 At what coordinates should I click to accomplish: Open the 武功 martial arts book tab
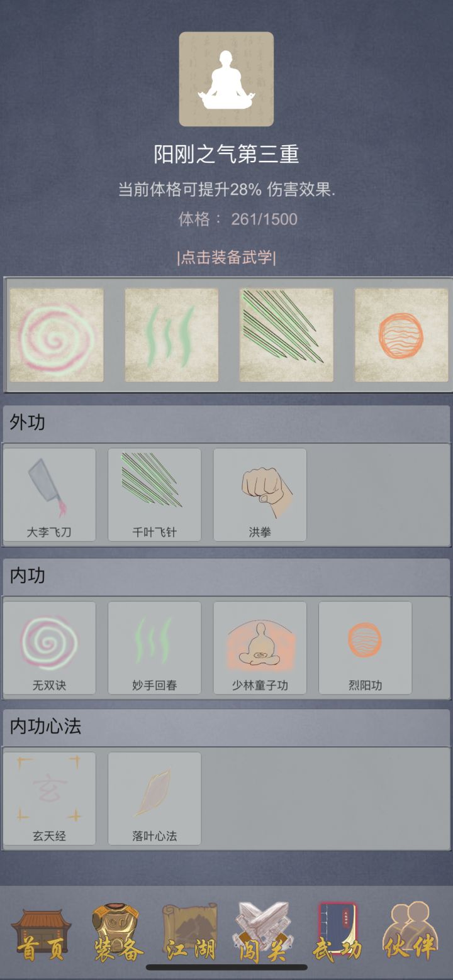[x=337, y=933]
